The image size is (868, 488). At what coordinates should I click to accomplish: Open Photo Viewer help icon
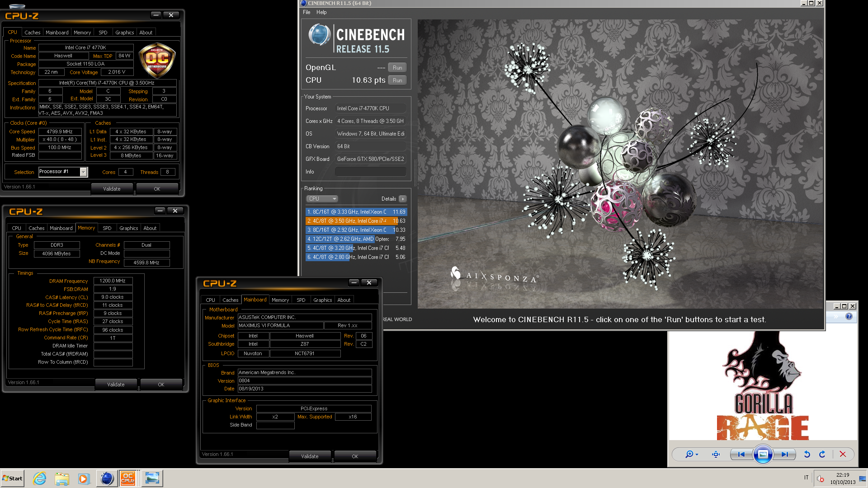coord(849,316)
